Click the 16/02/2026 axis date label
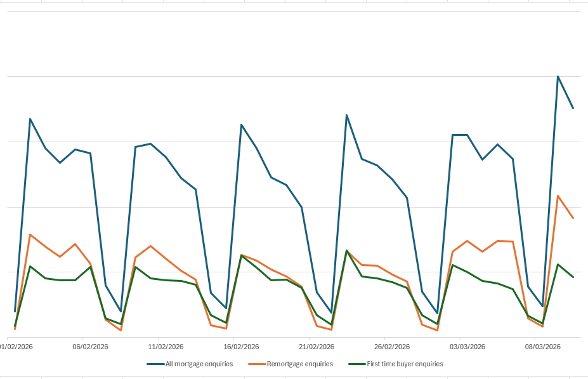Viewport: 588px width, 379px height. [x=241, y=347]
